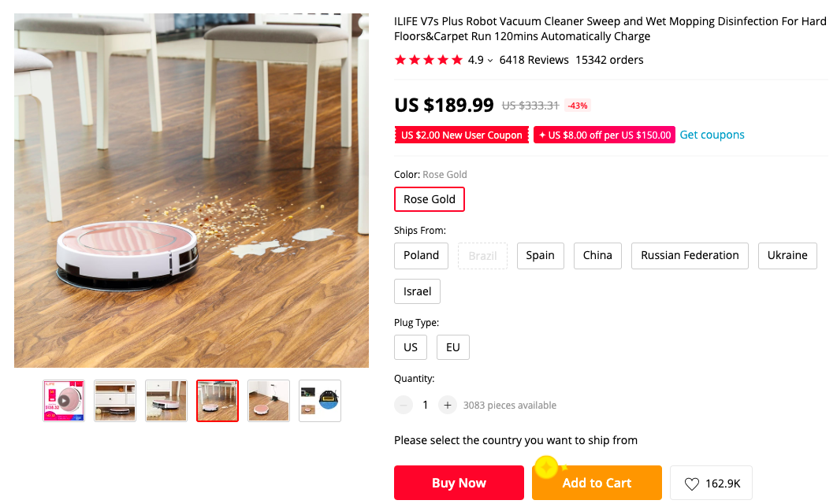Decrease quantity with the minus button

point(404,405)
